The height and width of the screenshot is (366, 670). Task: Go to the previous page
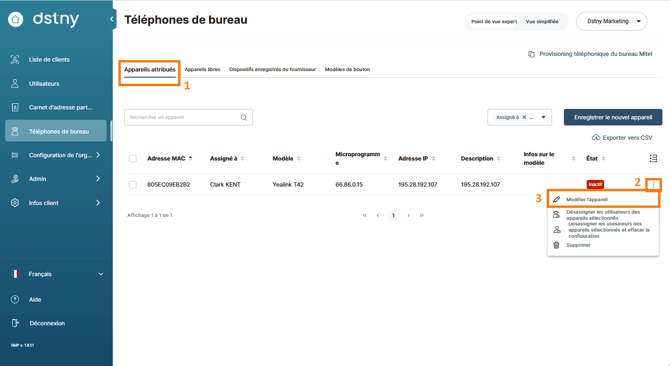[x=378, y=215]
